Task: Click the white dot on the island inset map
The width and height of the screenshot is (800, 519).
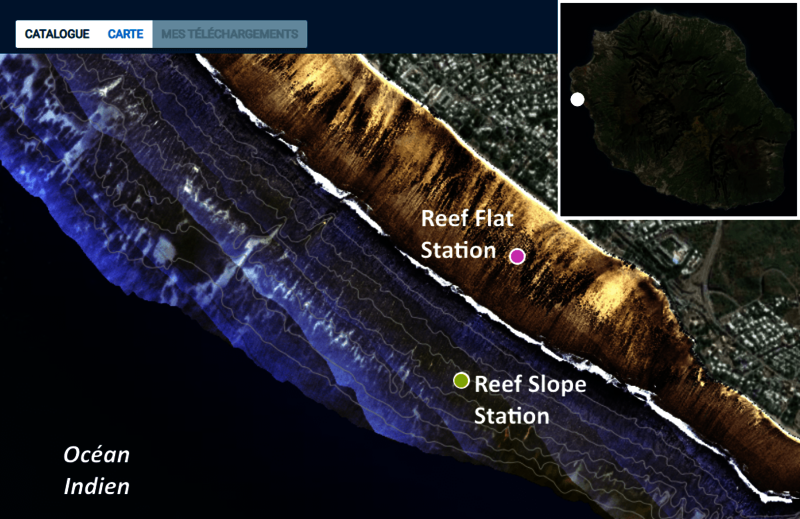Action: pyautogui.click(x=577, y=99)
